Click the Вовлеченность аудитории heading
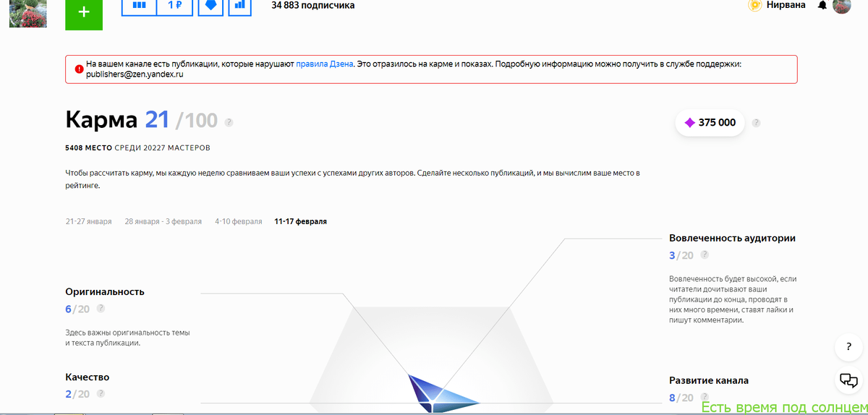 coord(732,238)
